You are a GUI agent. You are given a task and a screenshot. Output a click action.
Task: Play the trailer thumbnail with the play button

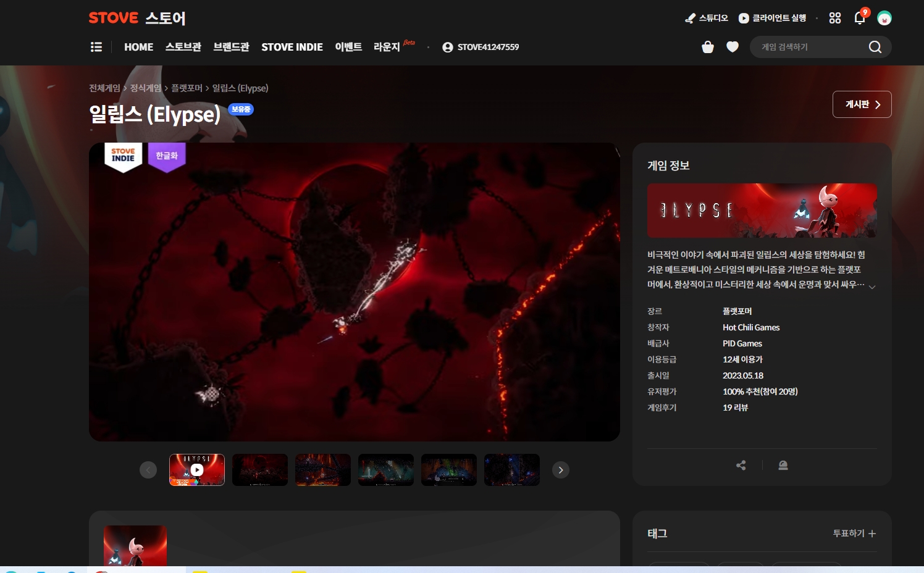click(x=197, y=470)
